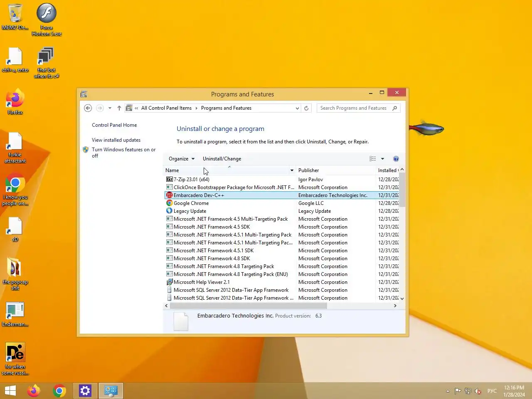Click the up one level arrow
The image size is (532, 399).
tap(119, 108)
